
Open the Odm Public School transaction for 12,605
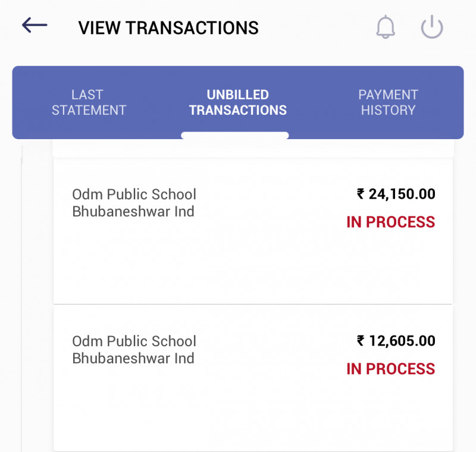(134, 341)
